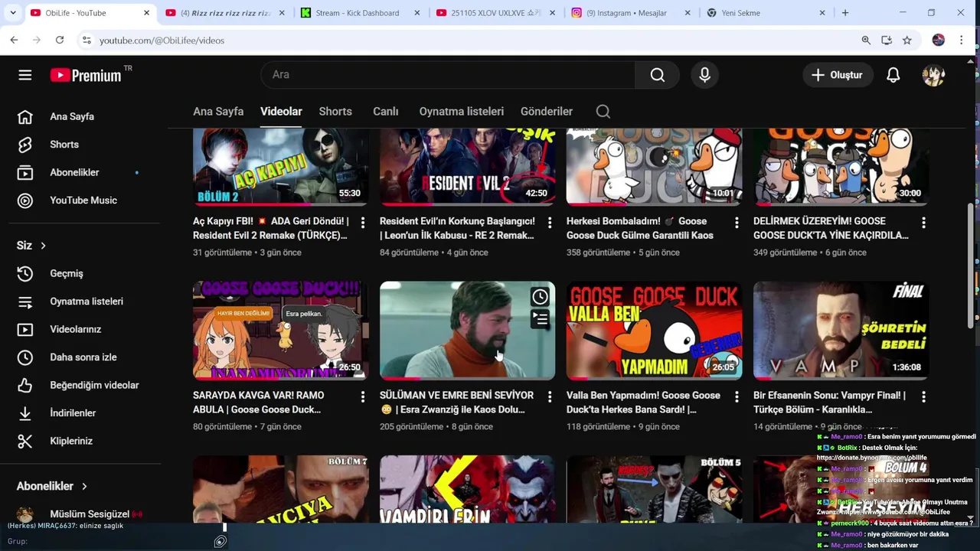Open Chrome three-dot menu

click(961, 40)
